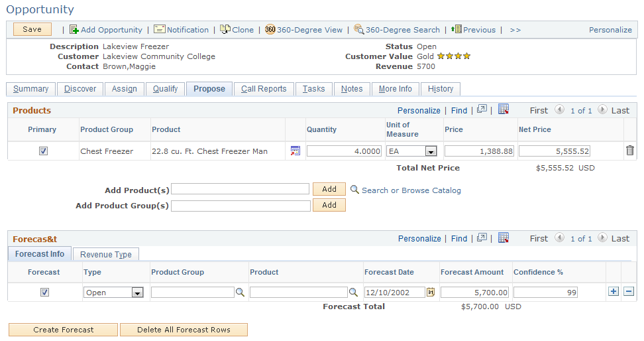
Task: Click forecast Product Group input field
Action: pos(193,293)
